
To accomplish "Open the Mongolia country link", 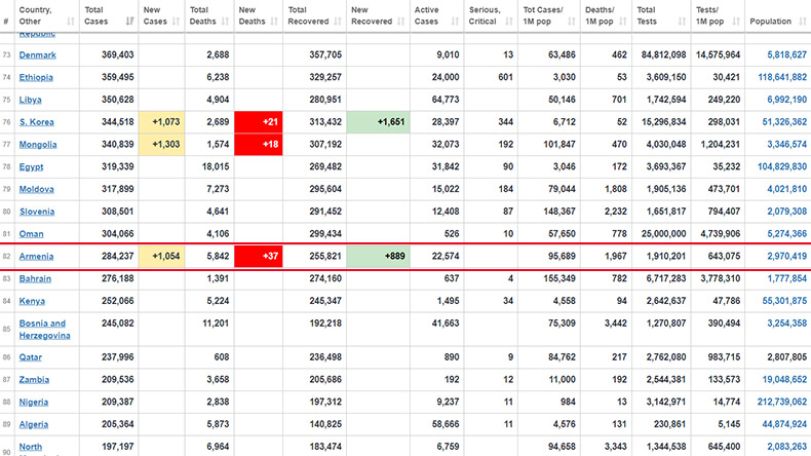I will pyautogui.click(x=38, y=144).
